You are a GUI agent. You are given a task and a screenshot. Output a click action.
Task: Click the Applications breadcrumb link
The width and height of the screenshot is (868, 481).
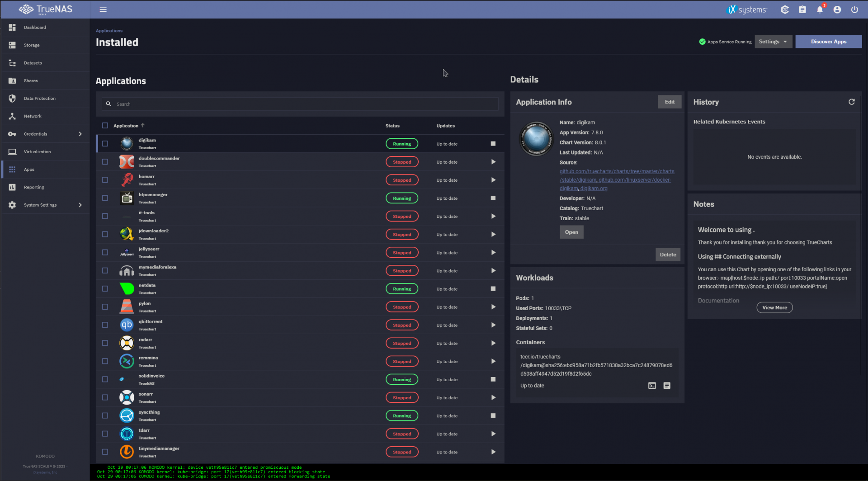(109, 31)
